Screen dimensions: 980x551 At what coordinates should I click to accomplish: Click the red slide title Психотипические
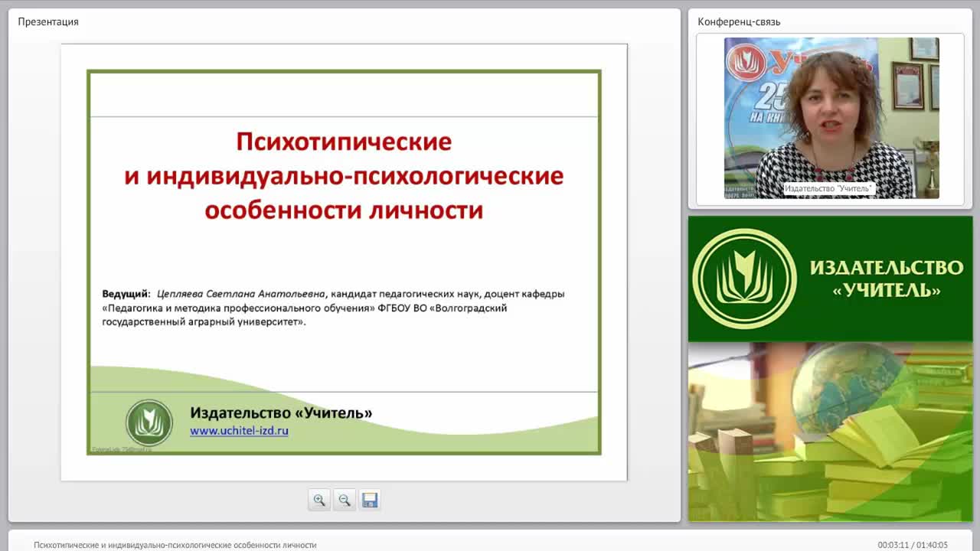pyautogui.click(x=344, y=142)
